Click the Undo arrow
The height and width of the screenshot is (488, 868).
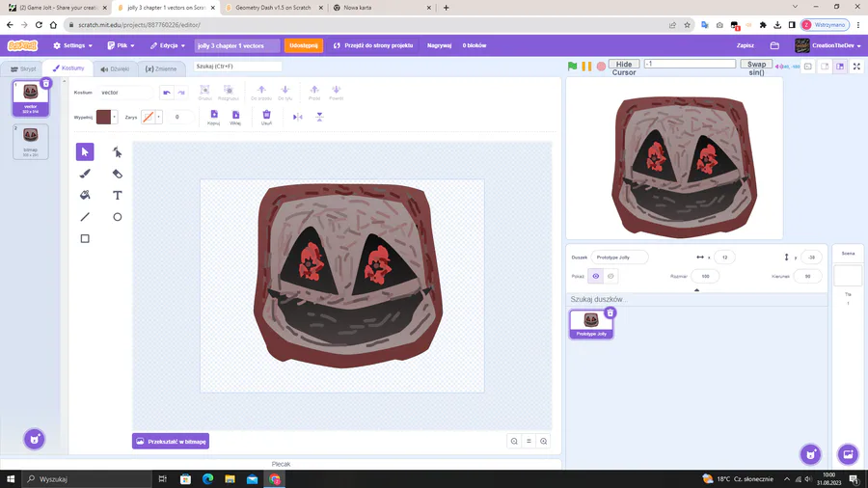167,93
